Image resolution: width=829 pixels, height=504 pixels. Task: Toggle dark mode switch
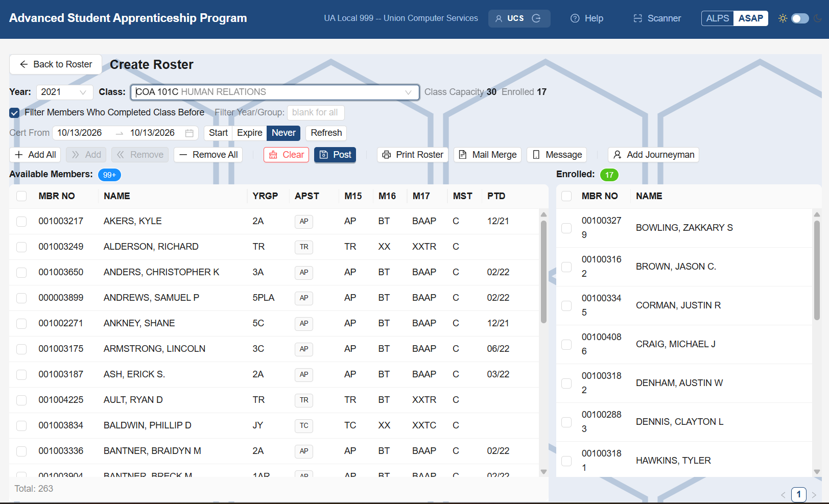tap(800, 18)
